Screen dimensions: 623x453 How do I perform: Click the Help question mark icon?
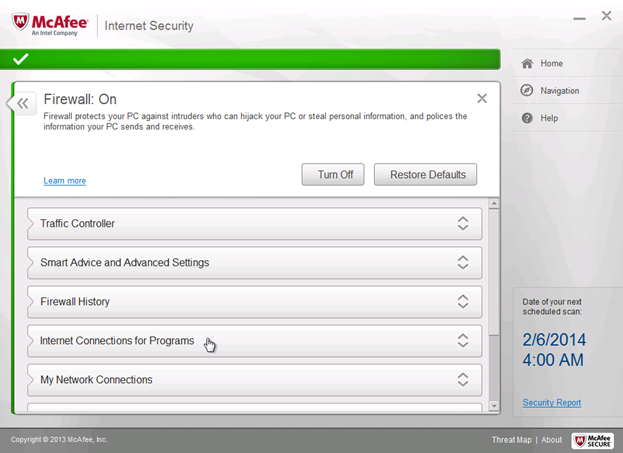tap(527, 118)
